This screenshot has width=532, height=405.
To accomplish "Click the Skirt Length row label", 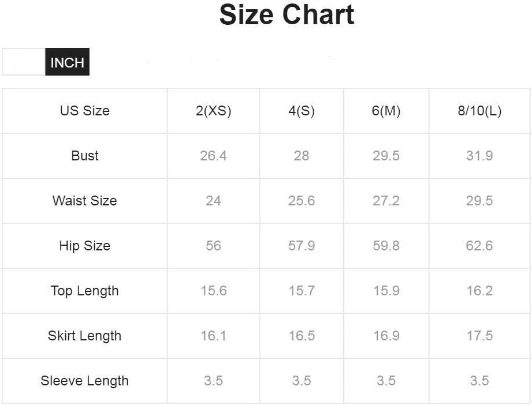I will click(85, 336).
